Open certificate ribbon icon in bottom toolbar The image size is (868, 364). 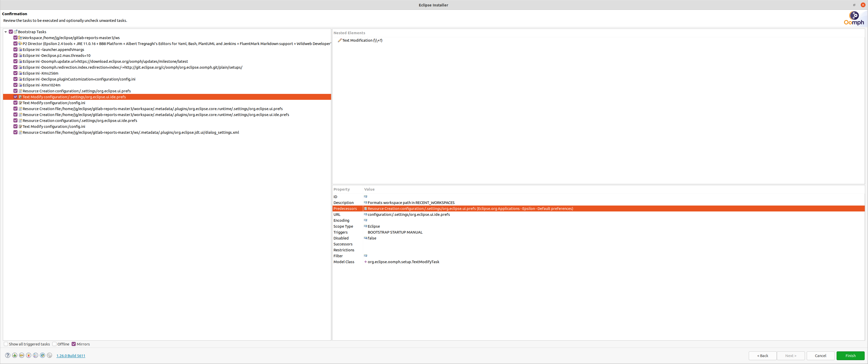pyautogui.click(x=29, y=355)
